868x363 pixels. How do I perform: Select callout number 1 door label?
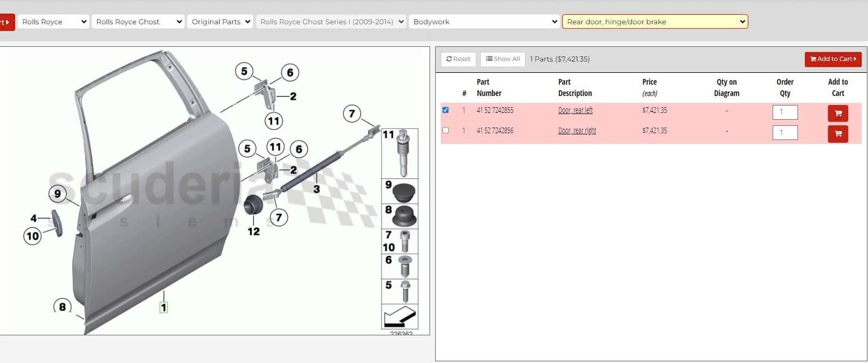point(164,308)
